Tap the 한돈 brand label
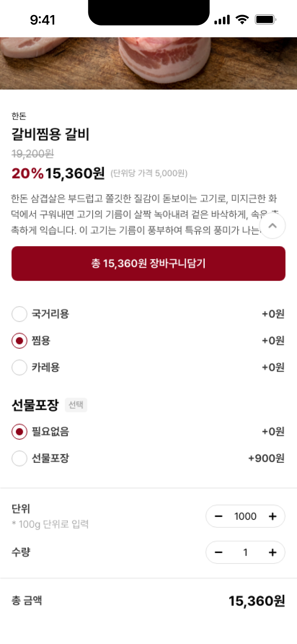The height and width of the screenshot is (644, 297). 19,116
